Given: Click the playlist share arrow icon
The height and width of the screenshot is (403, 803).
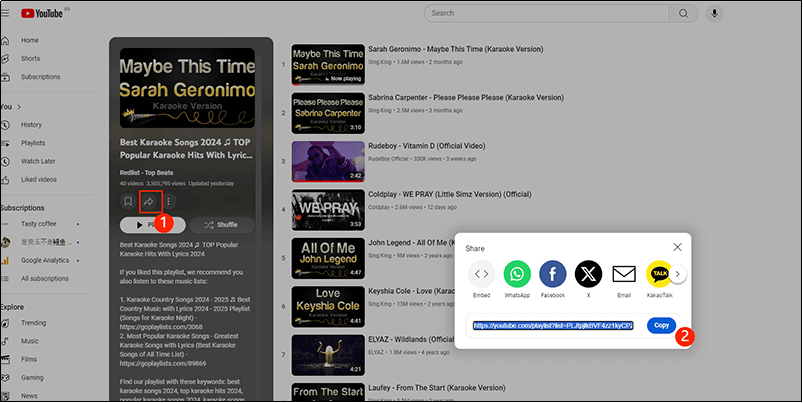Looking at the screenshot, I should point(149,201).
